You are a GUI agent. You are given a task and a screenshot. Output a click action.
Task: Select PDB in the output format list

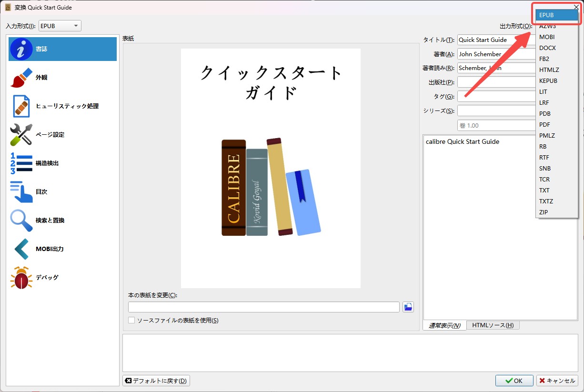[557, 114]
